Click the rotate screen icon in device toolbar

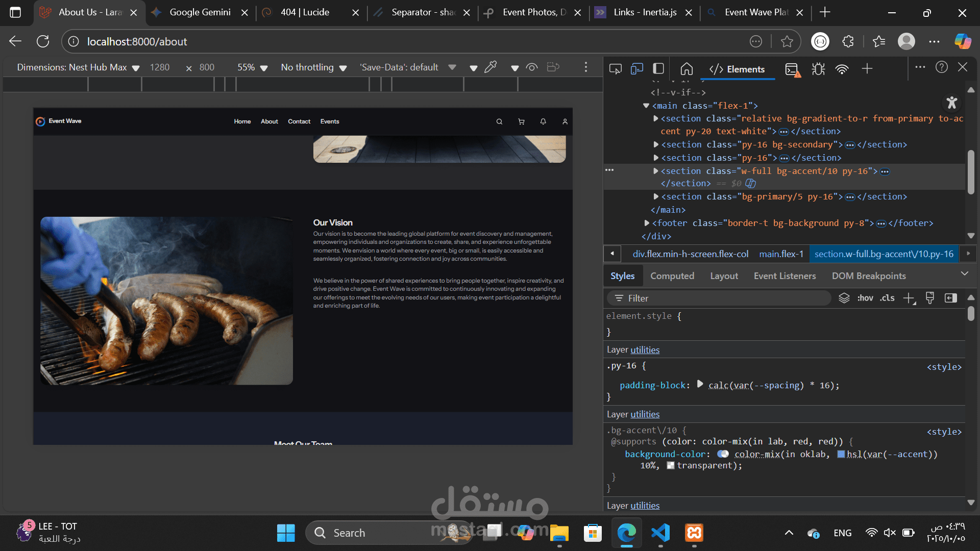click(553, 67)
